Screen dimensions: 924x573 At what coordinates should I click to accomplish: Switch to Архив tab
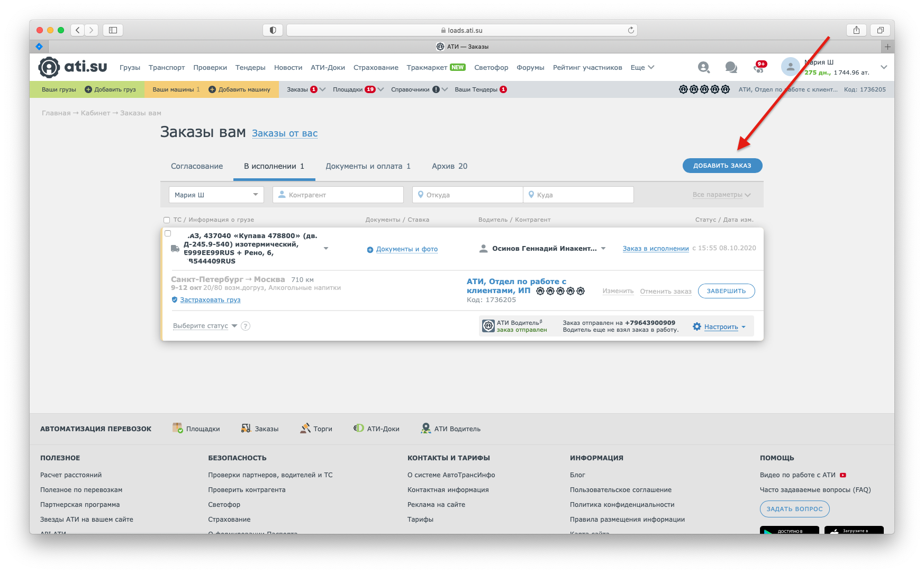449,166
